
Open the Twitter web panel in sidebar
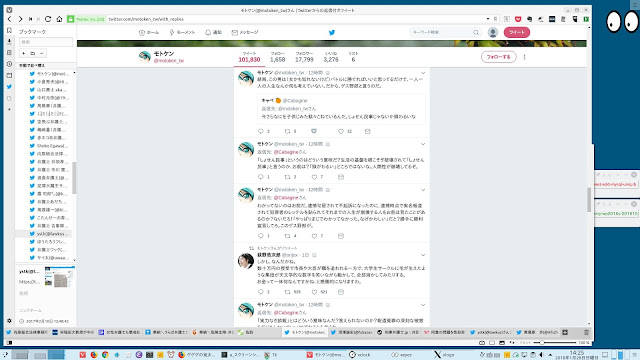(x=9, y=87)
